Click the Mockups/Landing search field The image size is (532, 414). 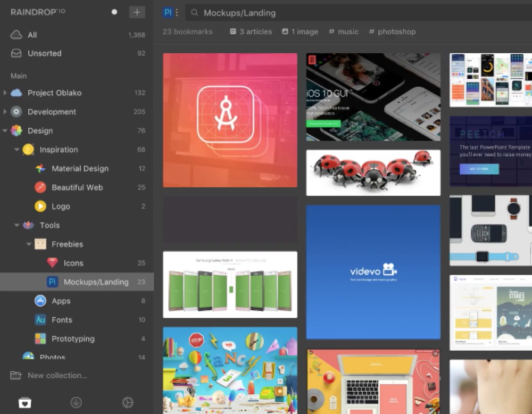(319, 13)
